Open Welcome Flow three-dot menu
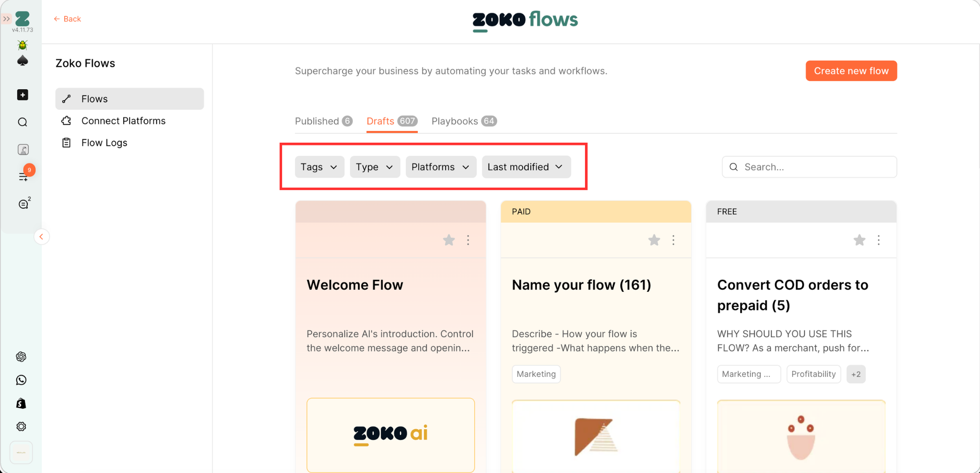Viewport: 980px width, 473px height. [468, 240]
